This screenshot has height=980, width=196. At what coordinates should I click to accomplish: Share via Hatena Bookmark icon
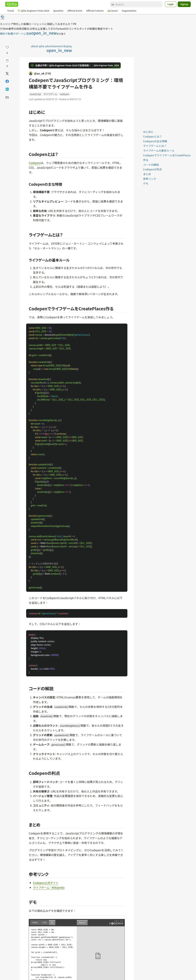7,89
